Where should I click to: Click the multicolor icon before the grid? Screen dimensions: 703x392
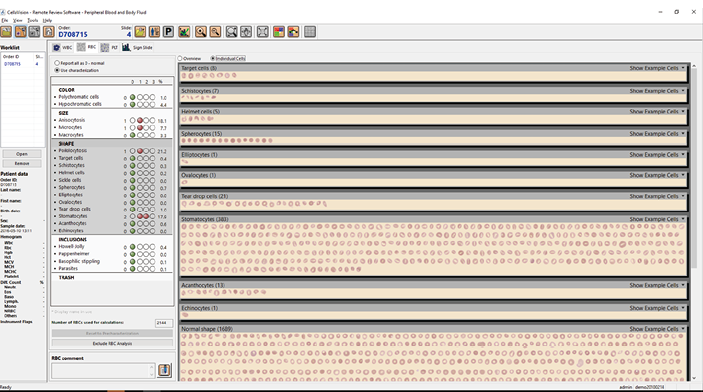(293, 31)
